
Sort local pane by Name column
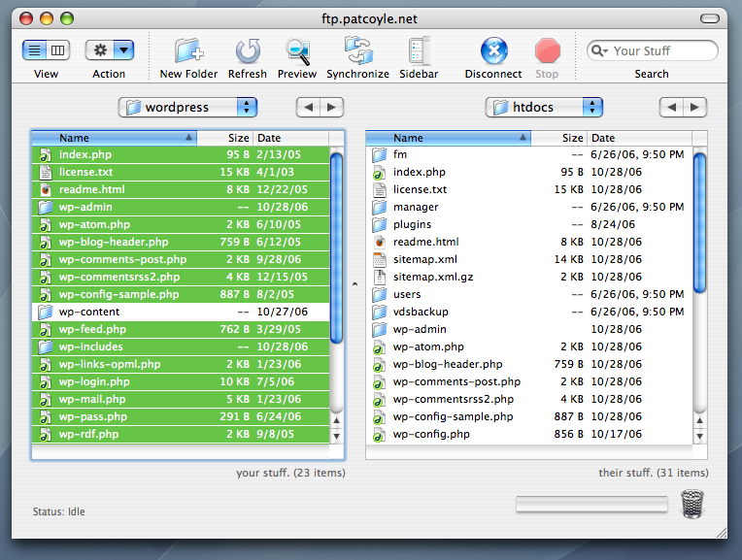114,138
